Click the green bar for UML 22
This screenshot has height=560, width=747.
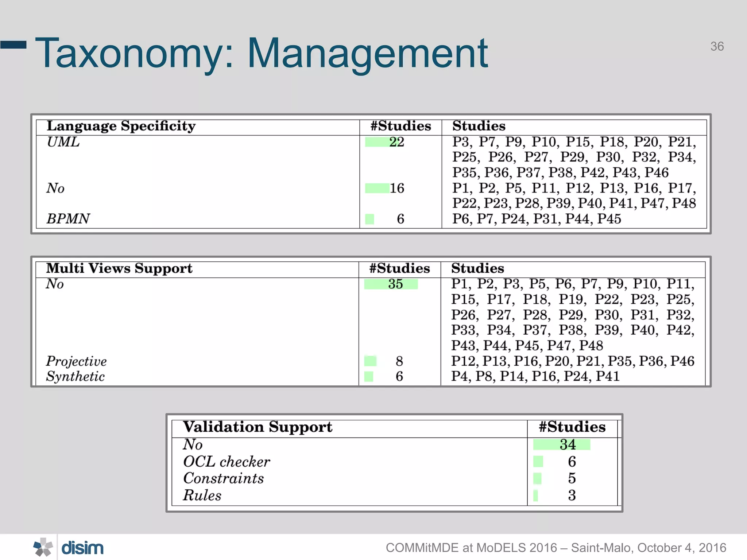pyautogui.click(x=377, y=142)
